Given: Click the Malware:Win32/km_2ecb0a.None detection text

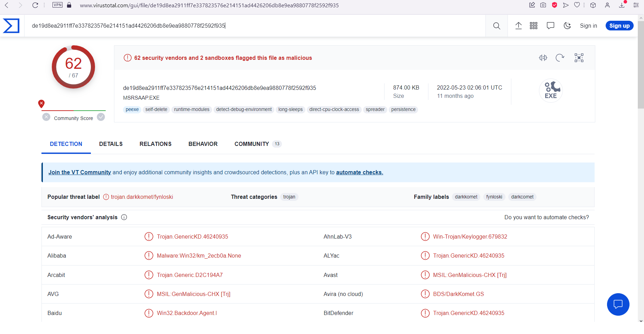Looking at the screenshot, I should (199, 256).
